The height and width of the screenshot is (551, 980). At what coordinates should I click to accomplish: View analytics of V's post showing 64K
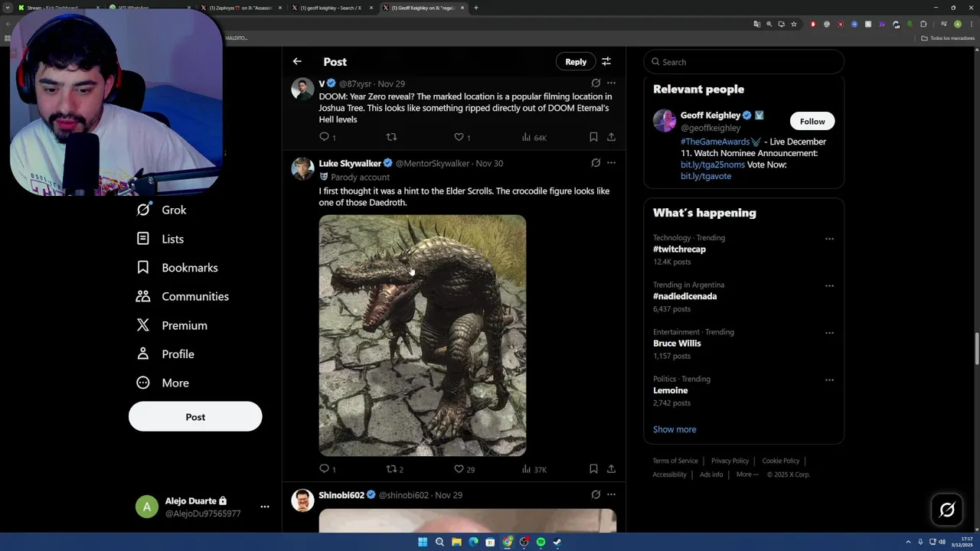tap(534, 137)
